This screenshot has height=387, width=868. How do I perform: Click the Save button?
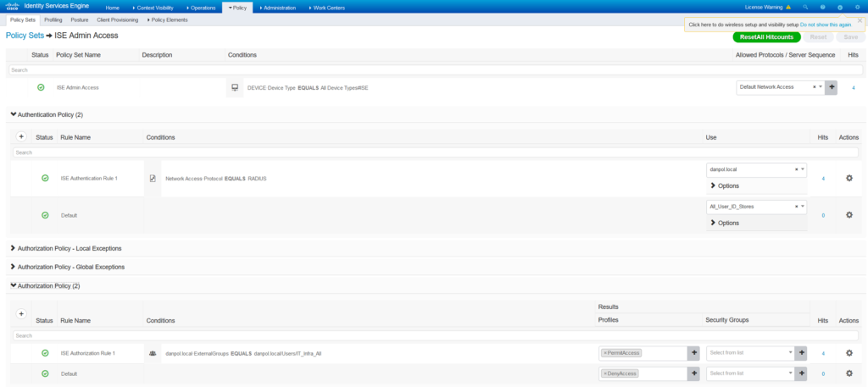[x=850, y=37]
